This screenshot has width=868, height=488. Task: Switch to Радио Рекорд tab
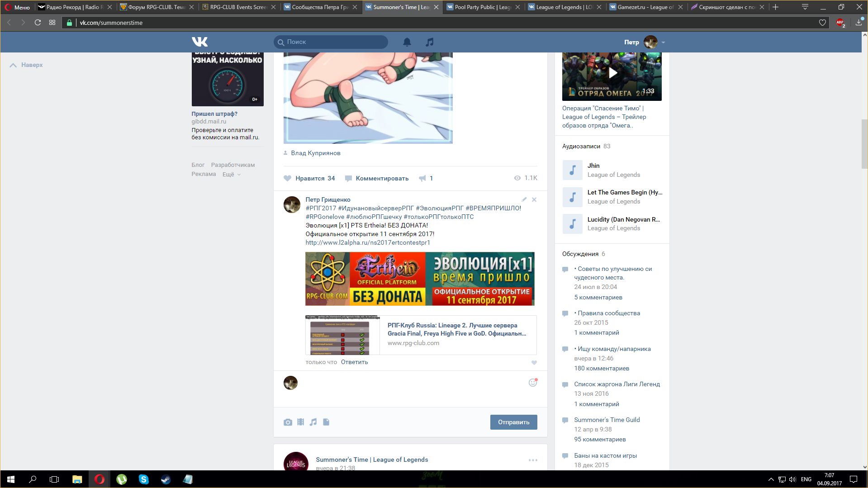point(75,7)
